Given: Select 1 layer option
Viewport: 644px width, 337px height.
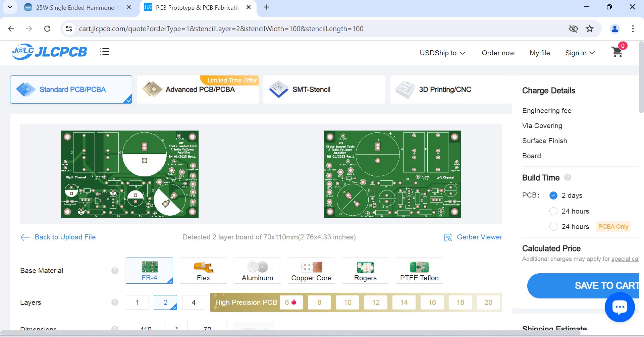Looking at the screenshot, I should pyautogui.click(x=137, y=302).
